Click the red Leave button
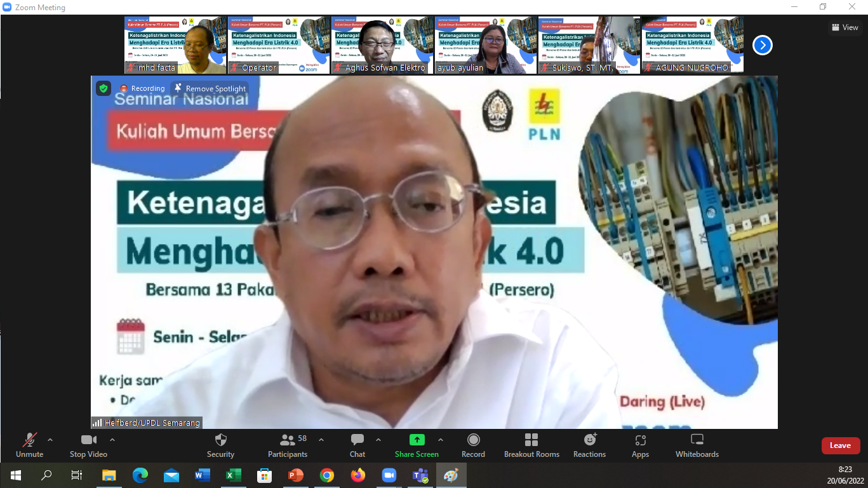Screen dimensions: 868x488 click(840, 445)
